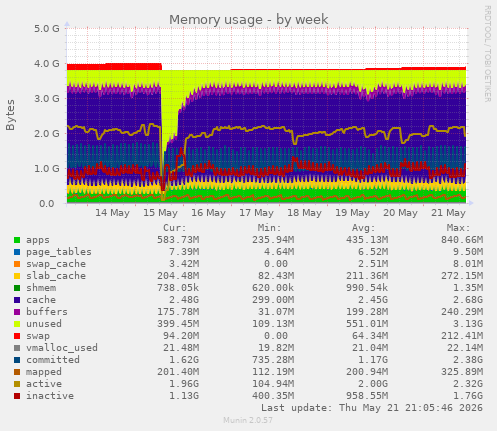Click the active average value 2.00G

pos(373,384)
